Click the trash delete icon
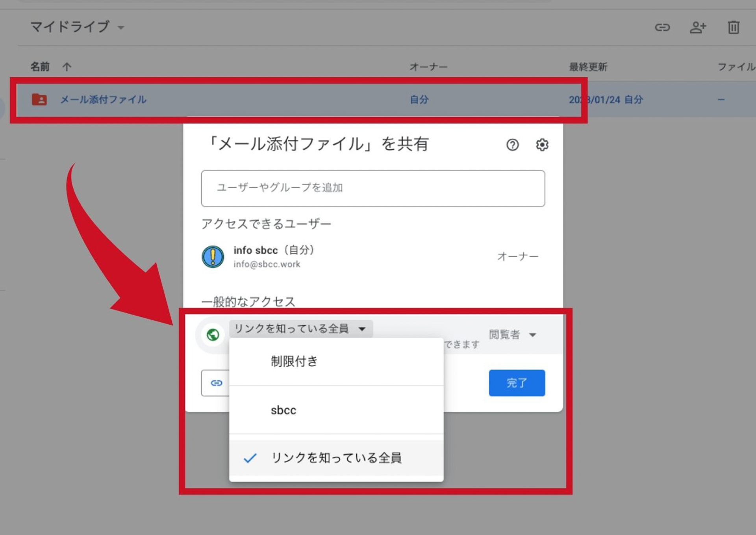The width and height of the screenshot is (756, 535). (x=733, y=28)
